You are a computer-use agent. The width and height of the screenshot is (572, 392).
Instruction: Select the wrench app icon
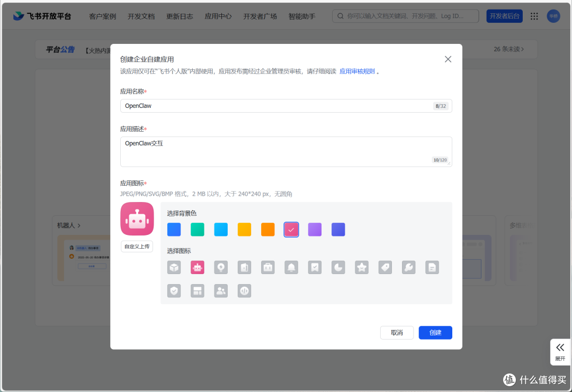(x=408, y=267)
